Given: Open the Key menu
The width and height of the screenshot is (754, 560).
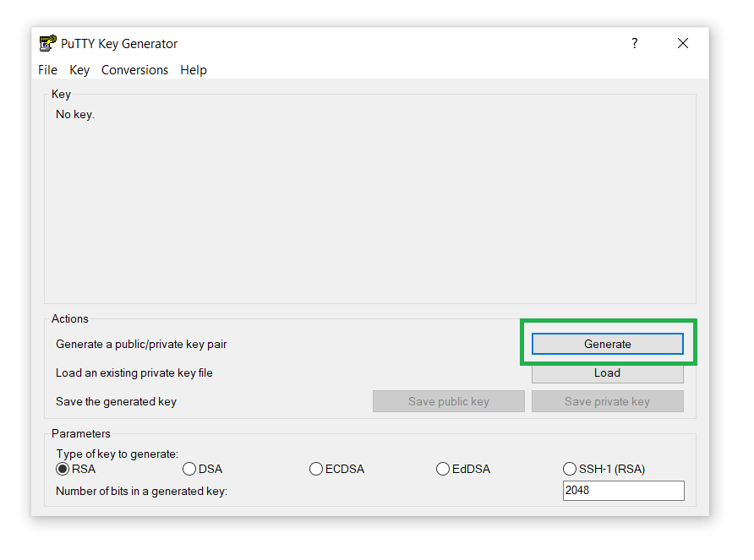Looking at the screenshot, I should click(x=79, y=70).
